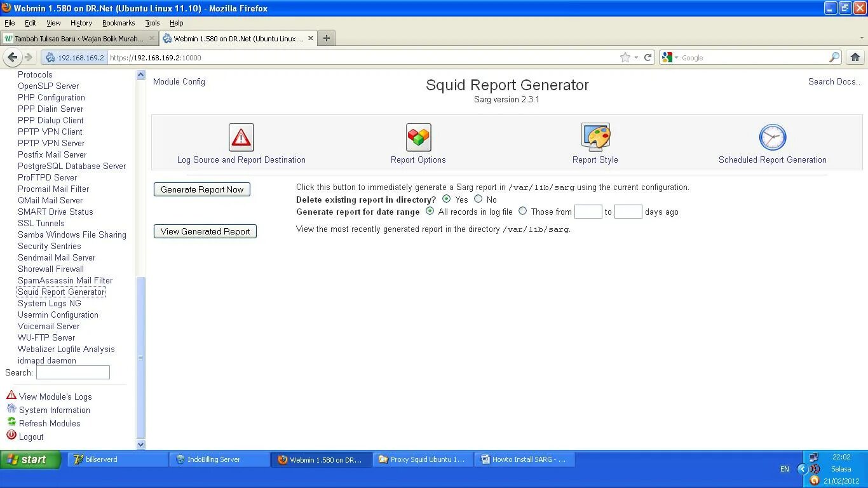Open the History menu
Viewport: 868px width, 488px height.
[81, 23]
